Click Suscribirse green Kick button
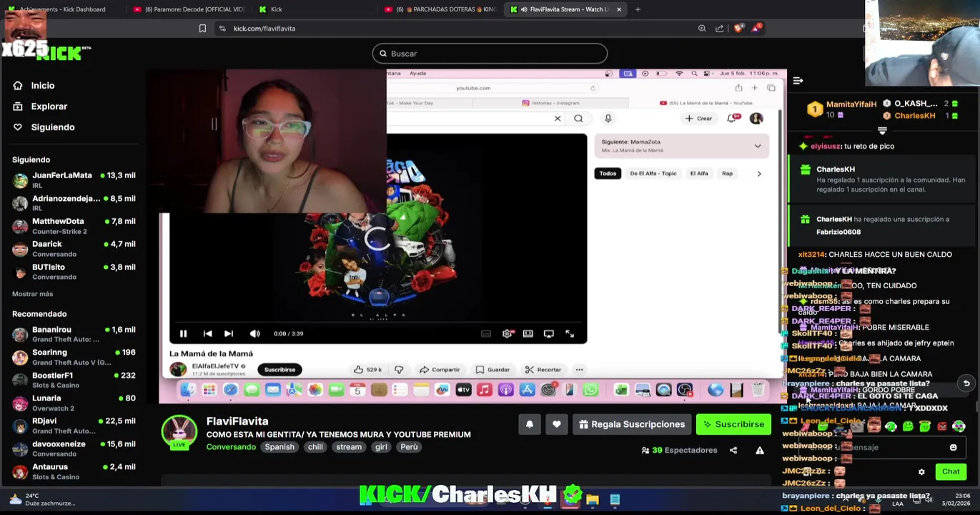This screenshot has height=515, width=980. click(733, 424)
